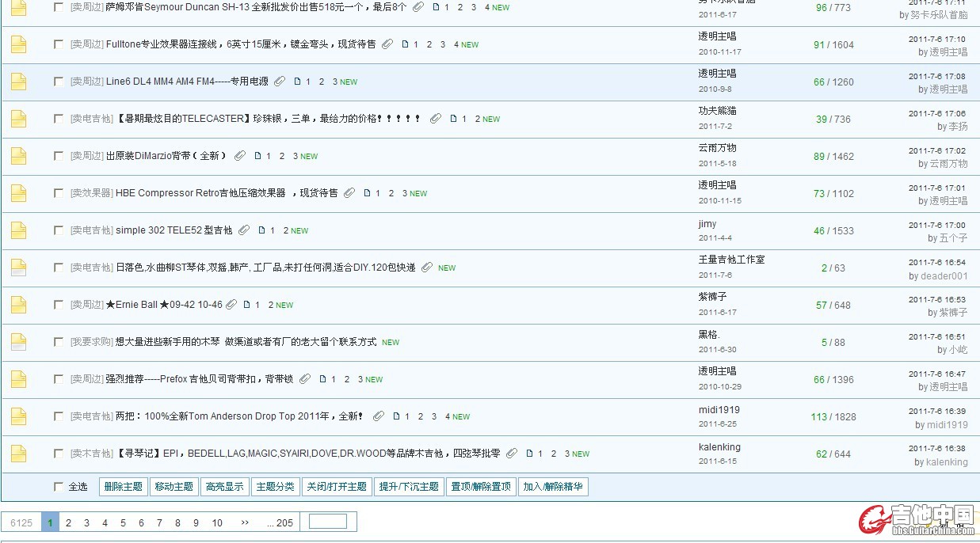Screen dimensions: 980x543
Task: Click folder icon of Ernie Ball row
Action: coord(18,305)
